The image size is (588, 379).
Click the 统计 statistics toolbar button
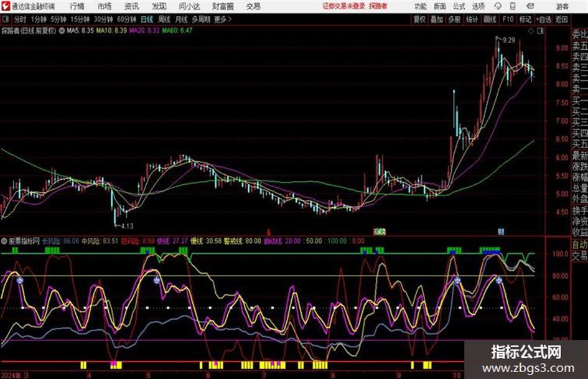472,19
